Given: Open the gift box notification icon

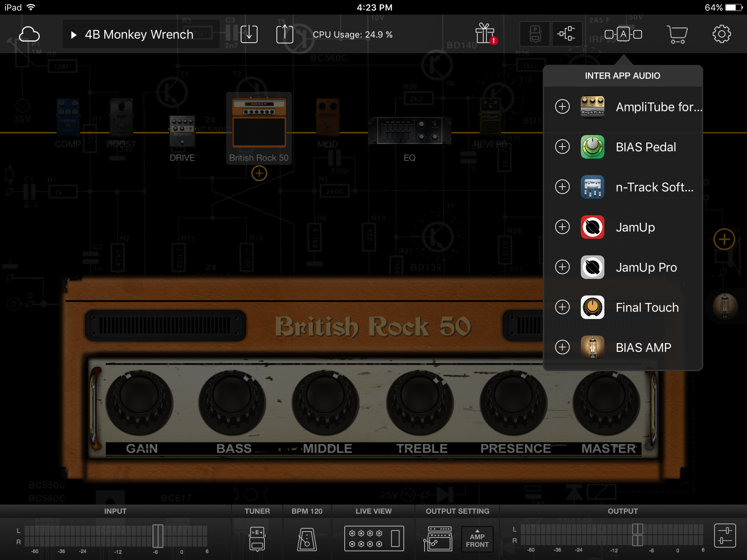Looking at the screenshot, I should (486, 34).
